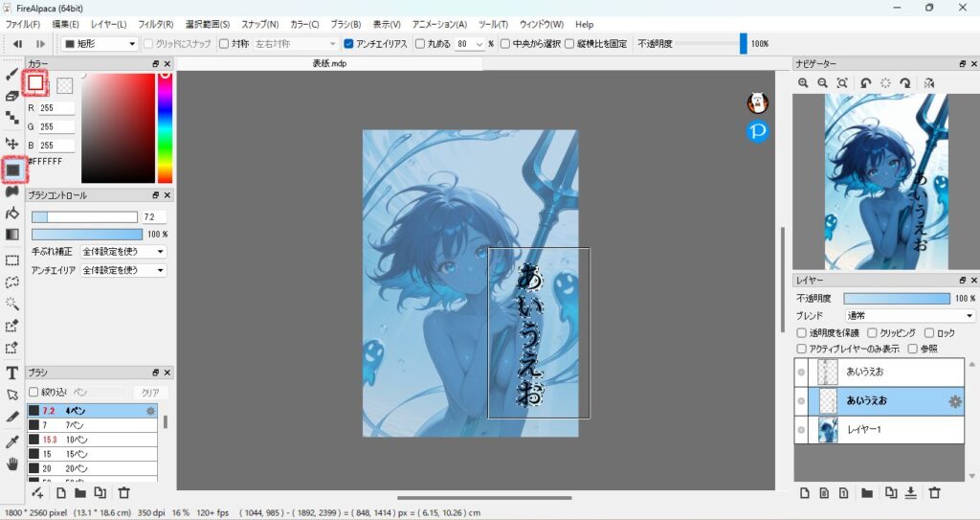Enable 対称 symmetry checkbox
Viewport: 980px width, 520px height.
pyautogui.click(x=224, y=44)
